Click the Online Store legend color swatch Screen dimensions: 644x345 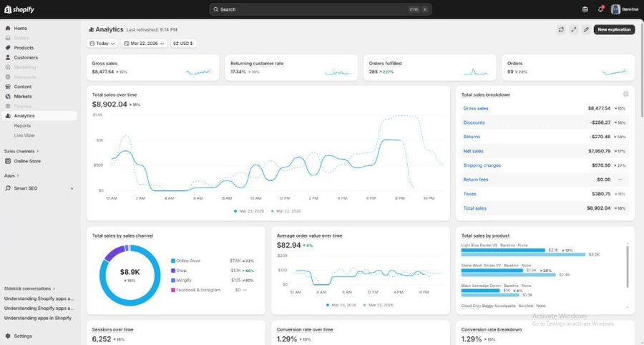[173, 261]
